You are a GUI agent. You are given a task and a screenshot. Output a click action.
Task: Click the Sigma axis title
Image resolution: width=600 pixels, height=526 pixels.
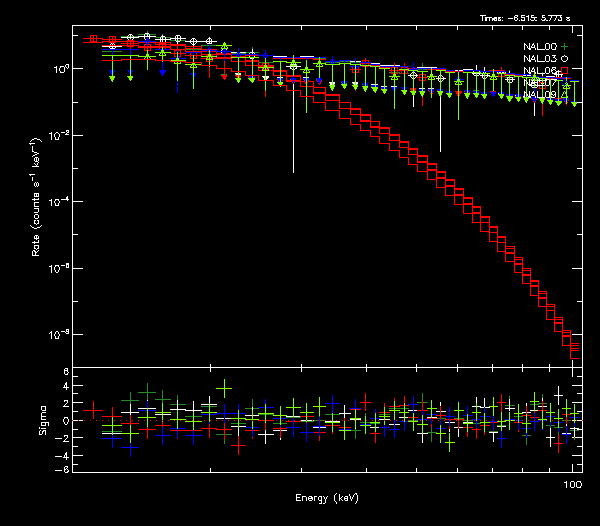tap(42, 420)
